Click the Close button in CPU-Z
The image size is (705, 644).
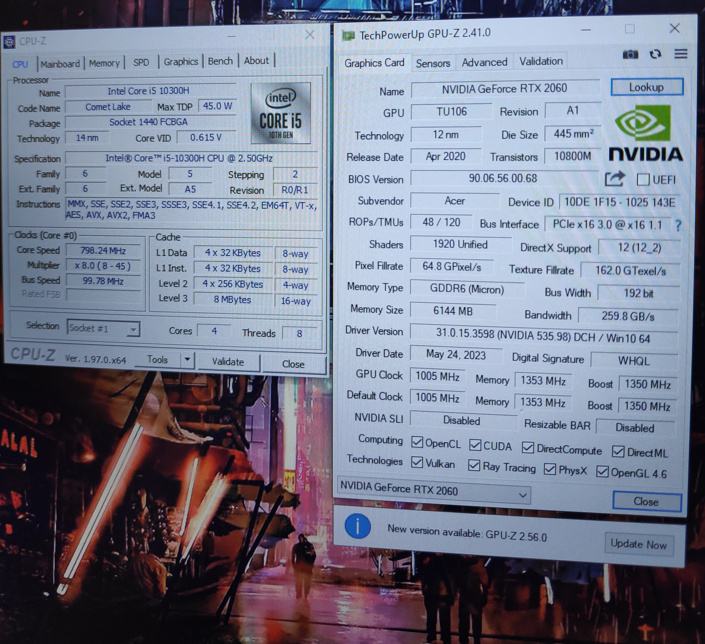[x=293, y=364]
